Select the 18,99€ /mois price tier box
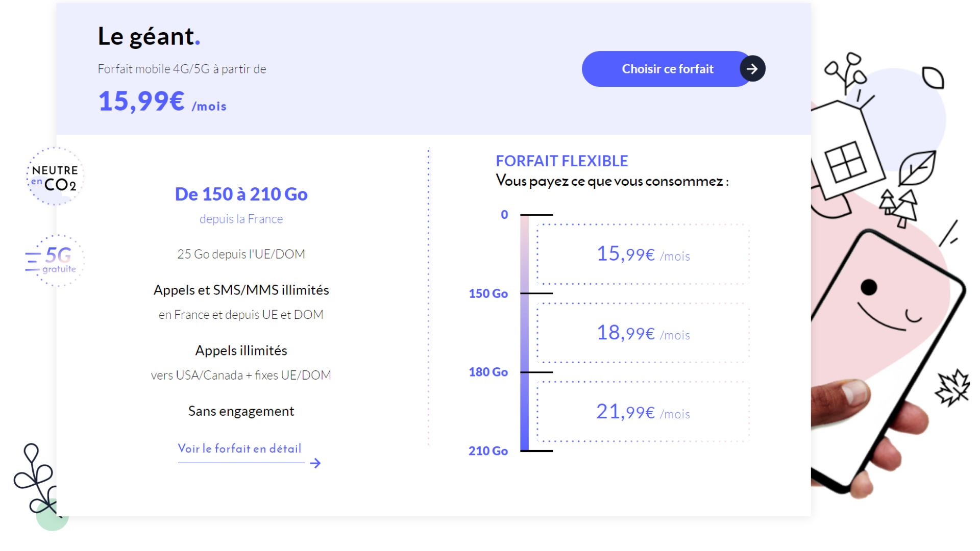The height and width of the screenshot is (551, 980). click(x=643, y=333)
